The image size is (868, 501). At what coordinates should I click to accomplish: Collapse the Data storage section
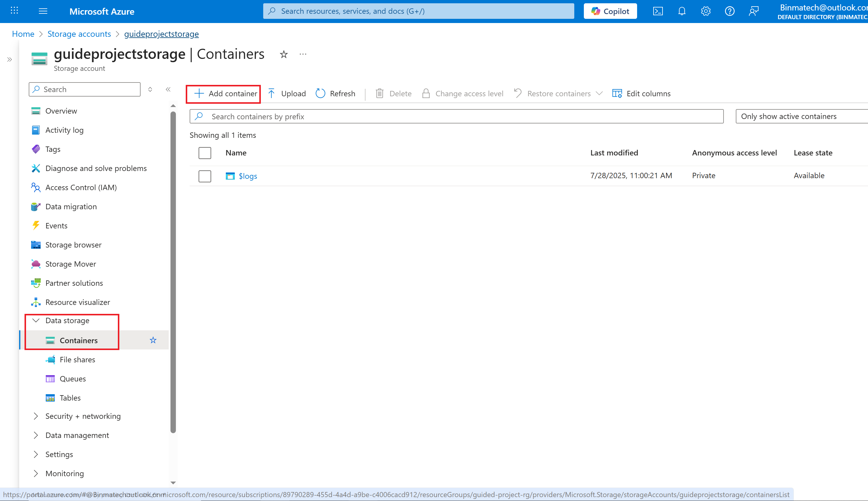pyautogui.click(x=36, y=320)
